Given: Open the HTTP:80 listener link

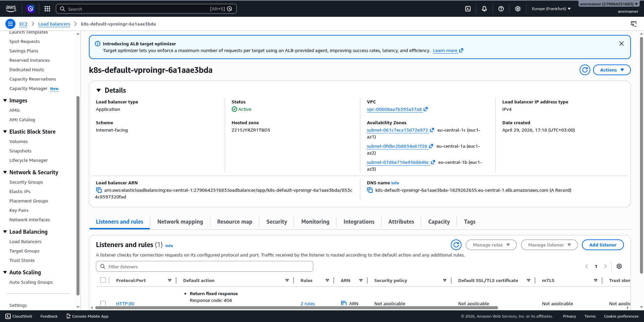Looking at the screenshot, I should [x=125, y=304].
